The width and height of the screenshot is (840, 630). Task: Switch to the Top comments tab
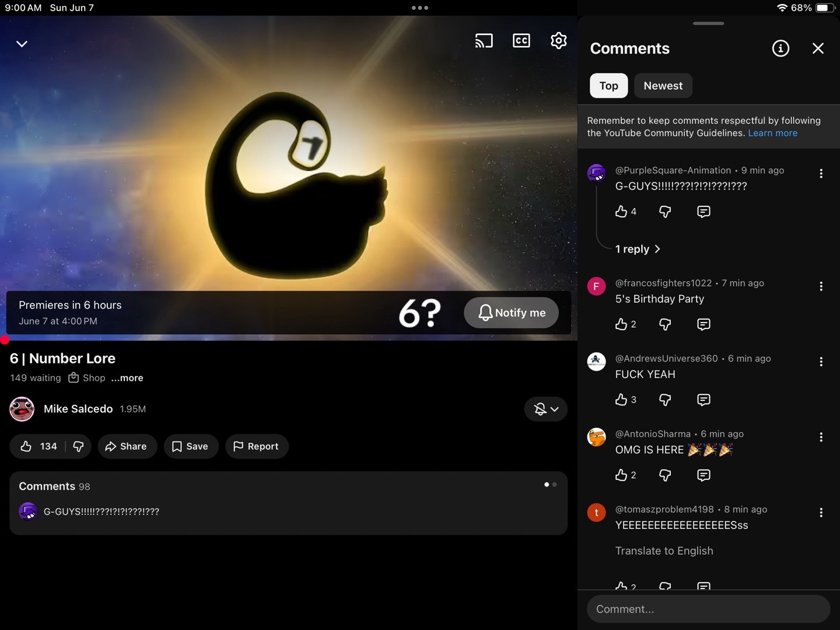click(608, 86)
